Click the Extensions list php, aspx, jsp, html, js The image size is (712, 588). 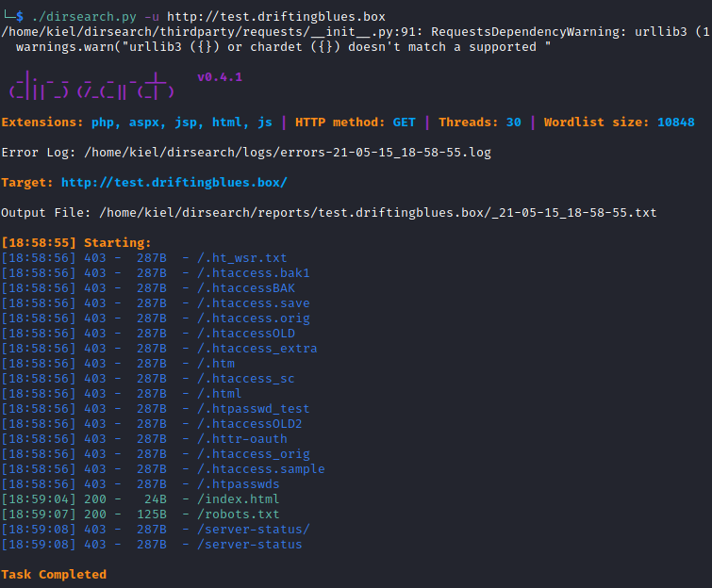click(182, 122)
